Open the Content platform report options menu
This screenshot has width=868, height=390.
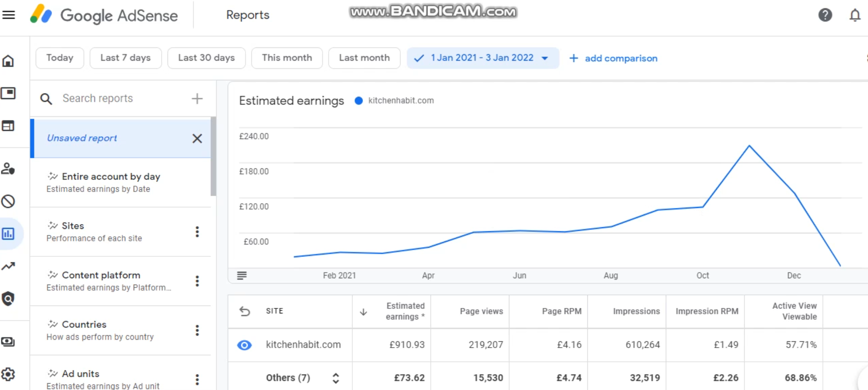click(197, 281)
